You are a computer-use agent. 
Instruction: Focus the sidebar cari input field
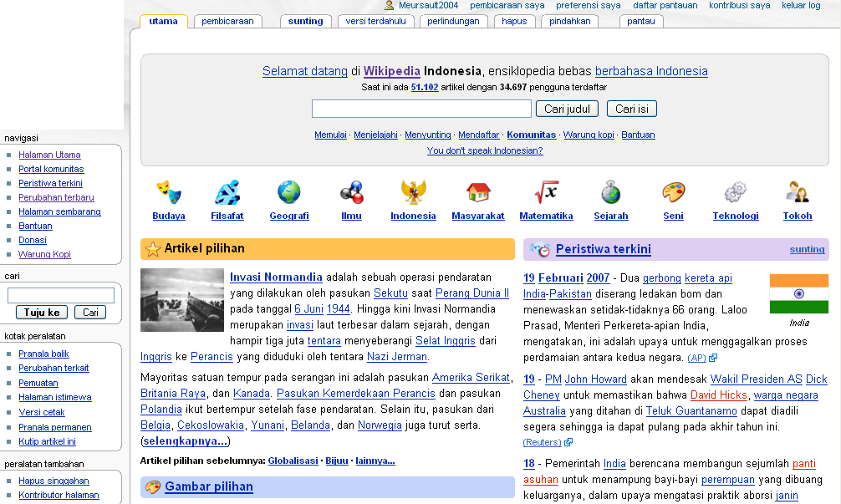coord(60,295)
